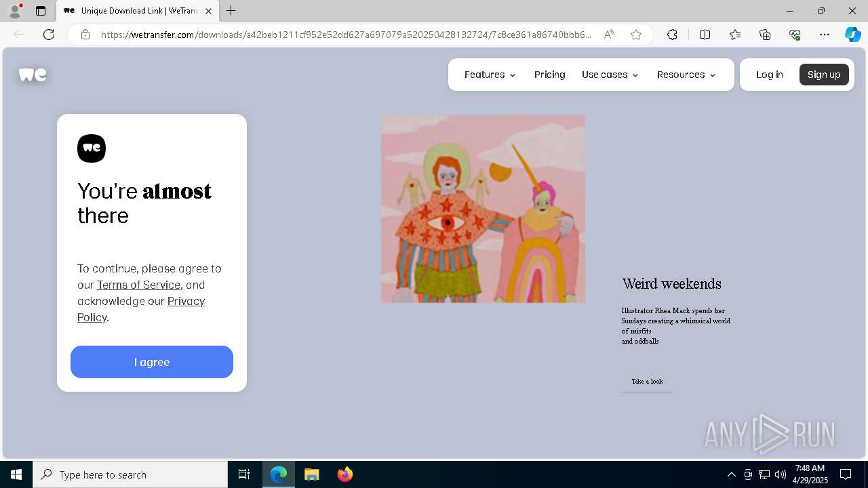Open the browser Extensions icon
Image resolution: width=868 pixels, height=488 pixels.
672,35
